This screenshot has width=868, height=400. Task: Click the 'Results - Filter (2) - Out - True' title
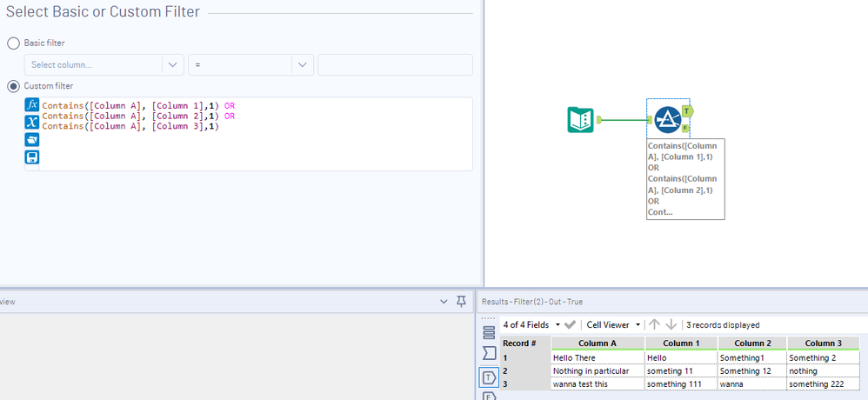point(532,302)
